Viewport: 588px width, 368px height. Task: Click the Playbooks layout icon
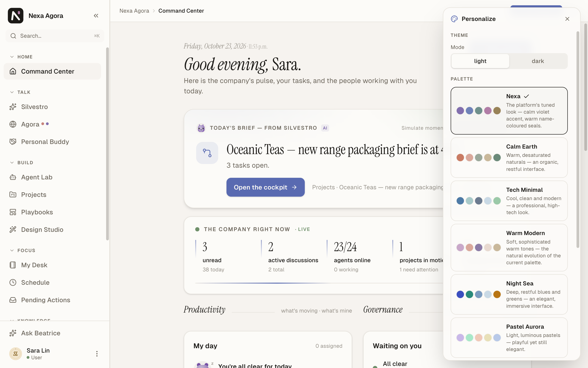[x=13, y=212]
